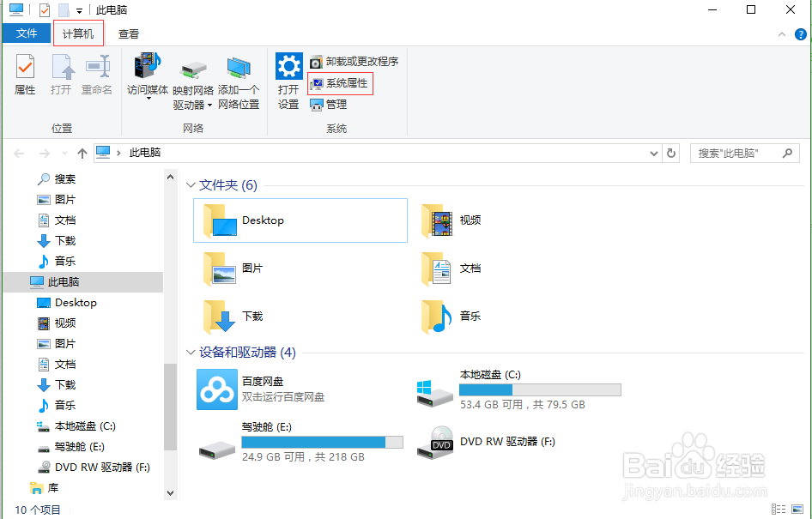The image size is (812, 519).
Task: Select the 属性 (Properties) icon in the ribbon
Action: tap(25, 74)
